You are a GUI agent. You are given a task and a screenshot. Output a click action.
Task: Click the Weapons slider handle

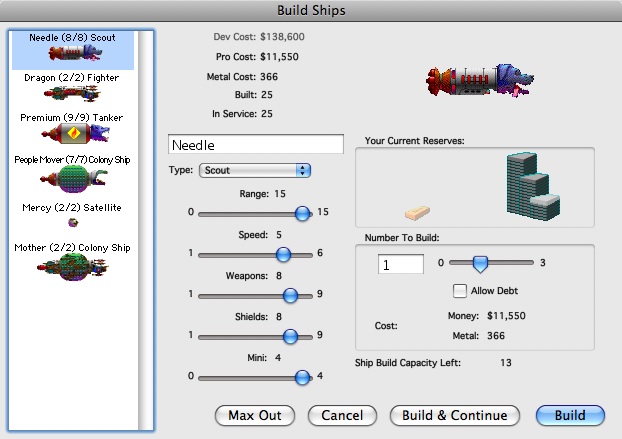tap(290, 295)
